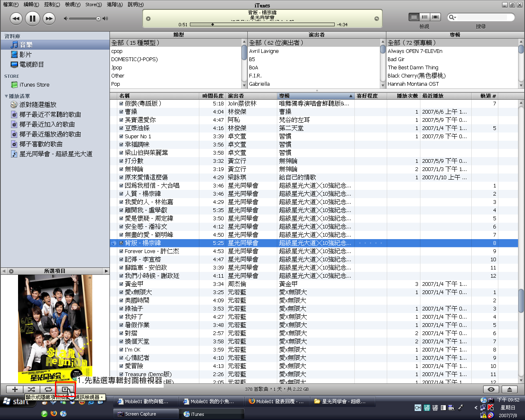This screenshot has width=525, height=420.
Task: Click the circle icon left of the display
Action: pos(148,18)
